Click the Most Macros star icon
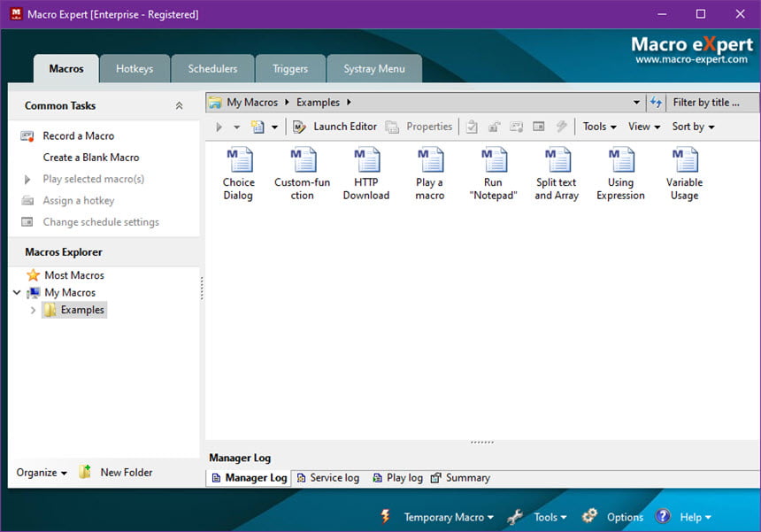This screenshot has height=532, width=761. [33, 275]
